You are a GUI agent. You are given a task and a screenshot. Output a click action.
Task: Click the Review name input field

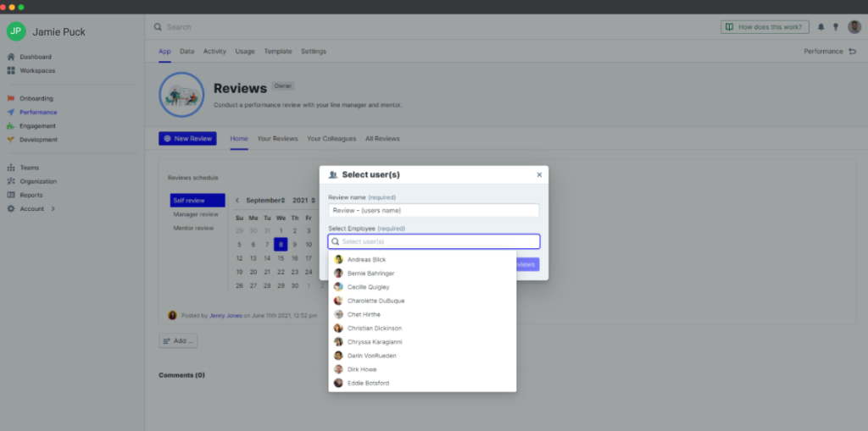pos(434,210)
